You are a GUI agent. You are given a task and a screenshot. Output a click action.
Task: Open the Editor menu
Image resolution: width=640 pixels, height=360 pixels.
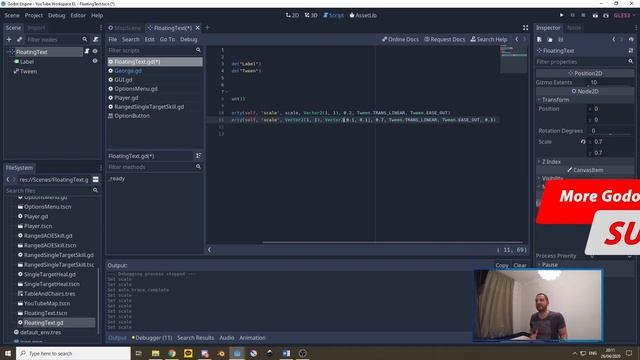[78, 15]
